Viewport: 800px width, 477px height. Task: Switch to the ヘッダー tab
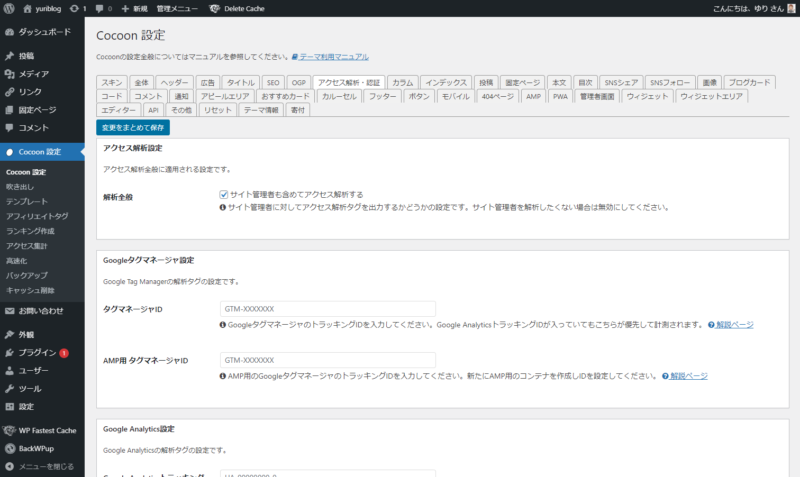pos(174,82)
